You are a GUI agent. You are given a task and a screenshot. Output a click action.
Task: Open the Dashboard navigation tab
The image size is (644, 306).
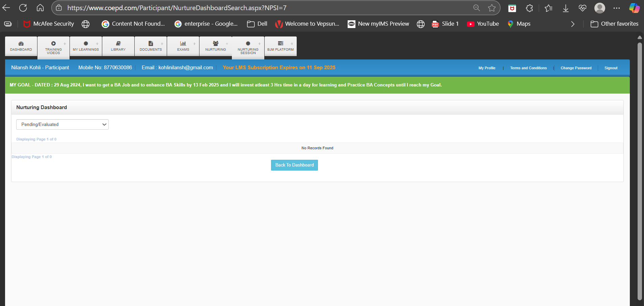tap(21, 46)
